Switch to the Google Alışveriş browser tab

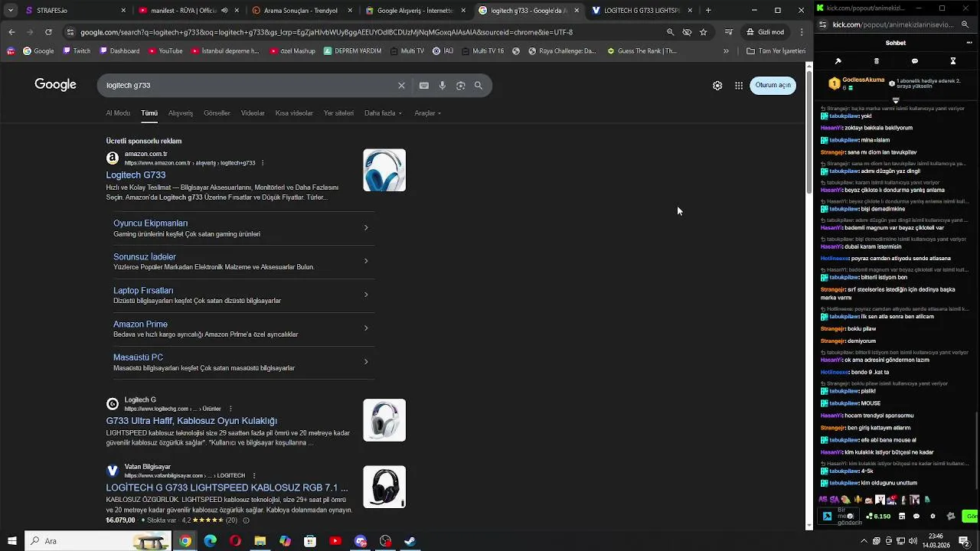click(414, 11)
